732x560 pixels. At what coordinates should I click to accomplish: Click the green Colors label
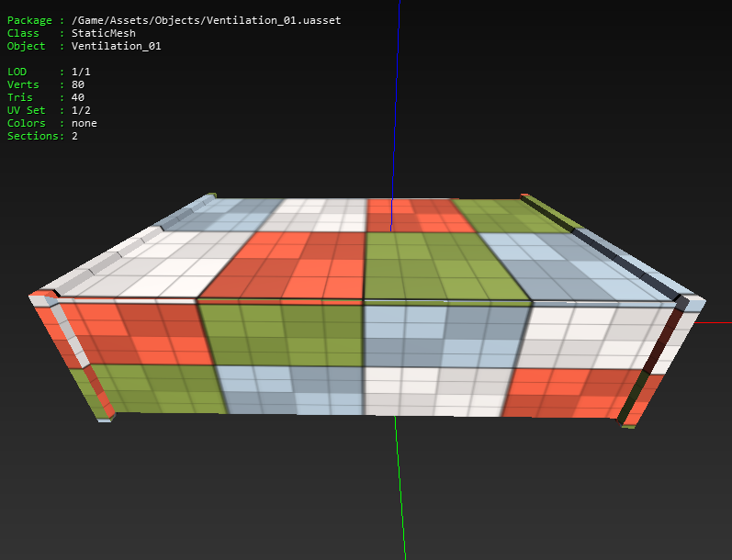point(26,123)
